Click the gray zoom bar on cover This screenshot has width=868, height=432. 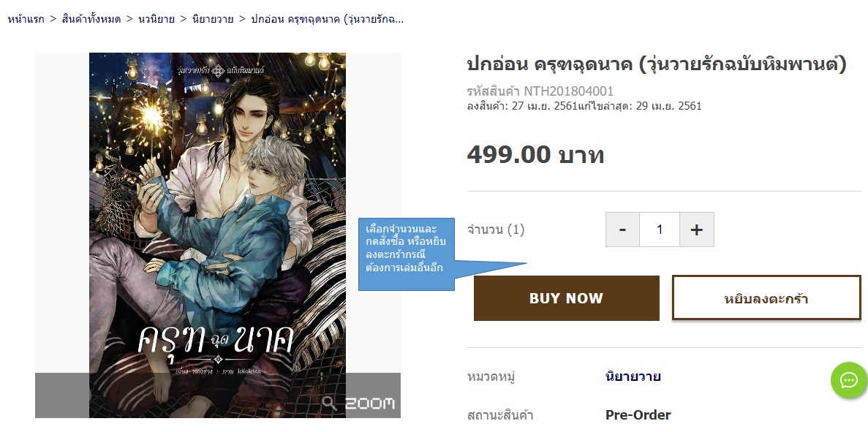(x=218, y=395)
